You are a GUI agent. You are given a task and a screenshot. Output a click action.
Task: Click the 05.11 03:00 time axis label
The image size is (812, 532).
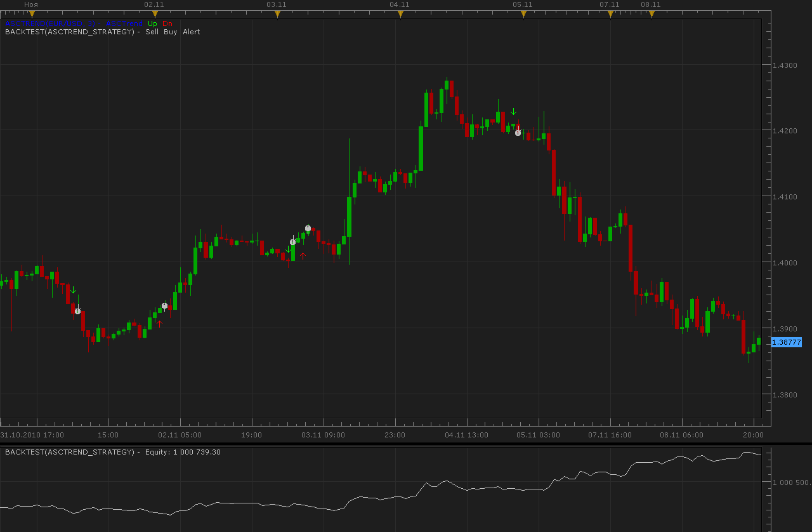pyautogui.click(x=539, y=435)
